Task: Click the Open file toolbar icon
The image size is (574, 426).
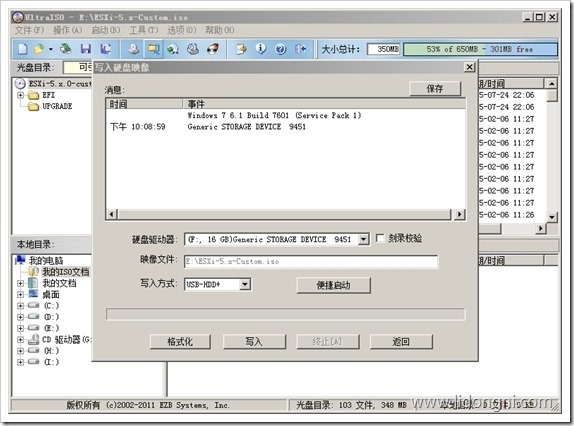Action: 39,49
